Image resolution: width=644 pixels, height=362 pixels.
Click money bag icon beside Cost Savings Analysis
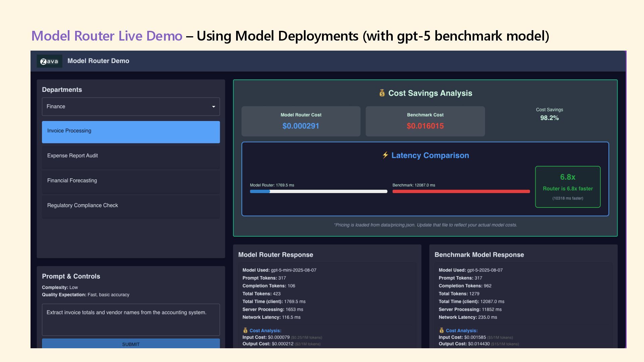[382, 93]
